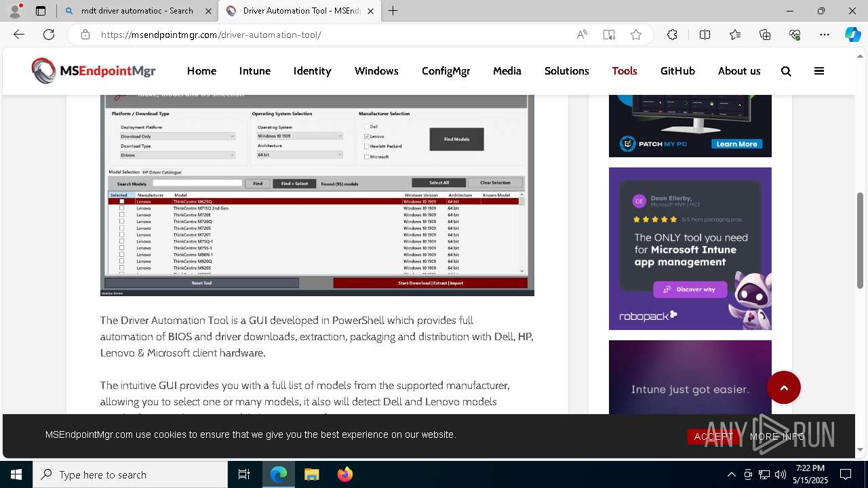Click the scroll-to-top red arrow button
The image size is (868, 488).
784,388
